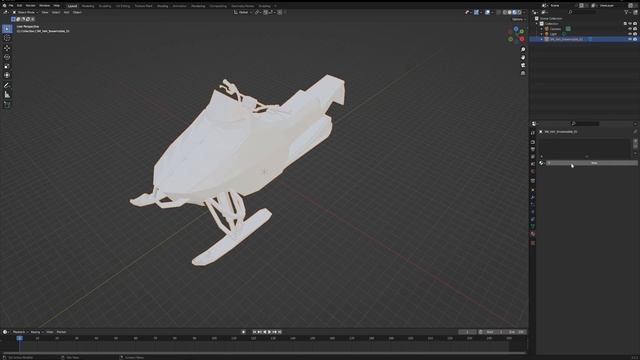Switch perspective/orthographic grid icon in viewport
Viewport: 640px width, 360px height.
click(x=523, y=73)
